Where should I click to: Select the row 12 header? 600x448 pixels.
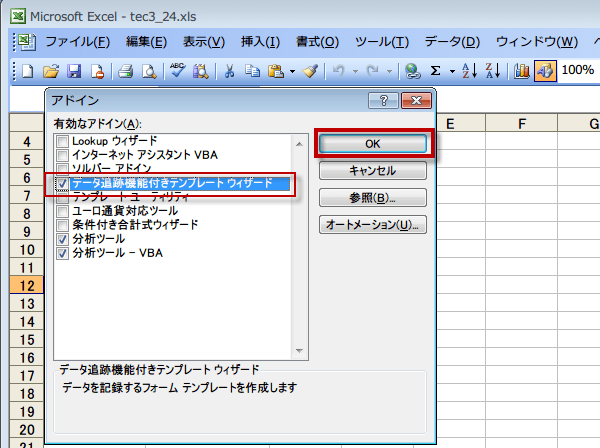point(27,285)
